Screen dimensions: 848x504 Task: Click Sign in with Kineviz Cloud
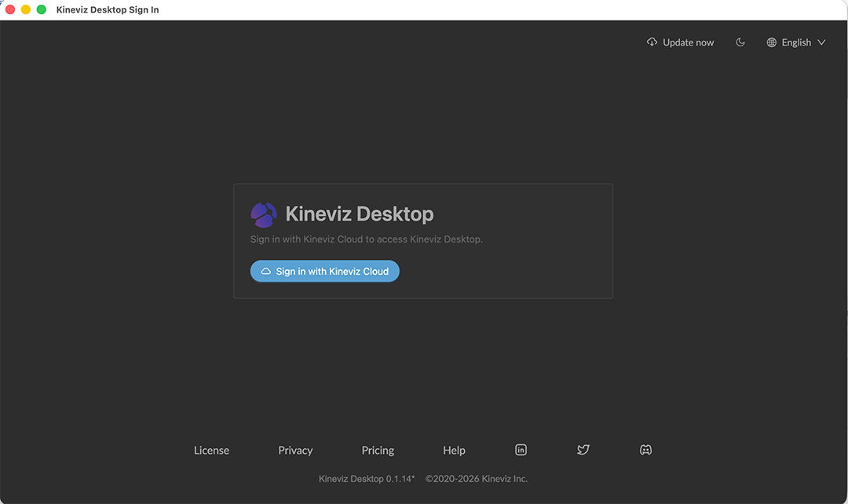(x=324, y=271)
